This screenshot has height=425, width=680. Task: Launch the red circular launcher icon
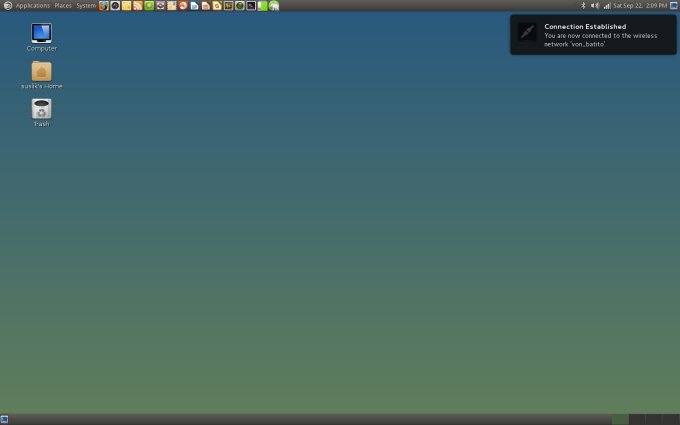click(183, 6)
